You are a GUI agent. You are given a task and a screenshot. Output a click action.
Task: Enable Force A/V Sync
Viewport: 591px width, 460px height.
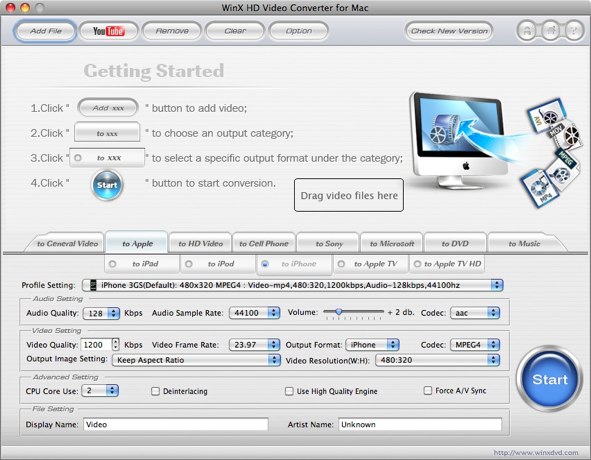pyautogui.click(x=427, y=390)
